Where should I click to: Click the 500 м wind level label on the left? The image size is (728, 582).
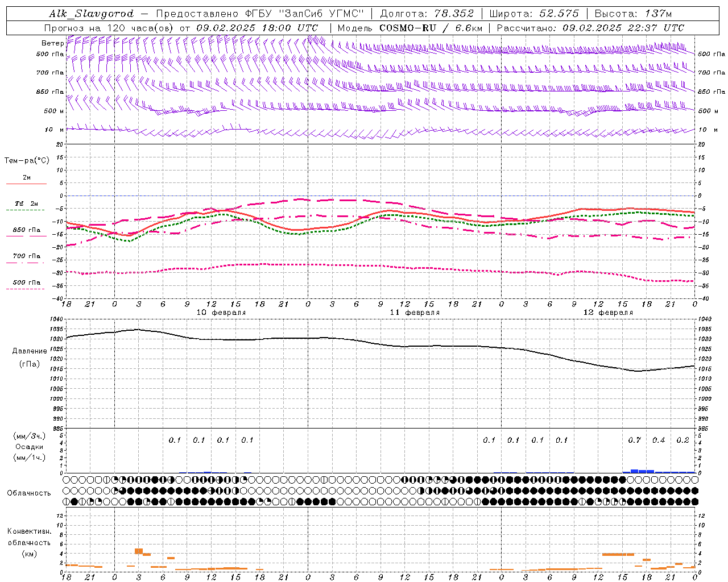(54, 111)
